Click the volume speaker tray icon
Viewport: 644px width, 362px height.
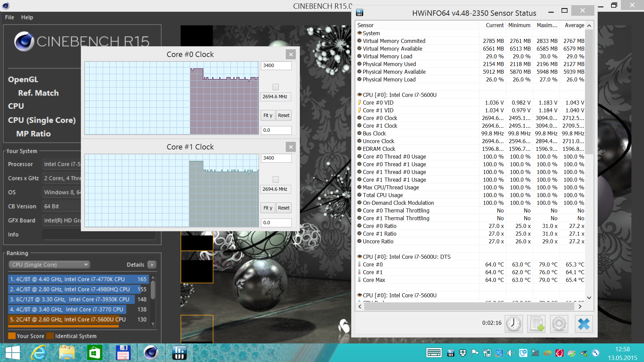tap(511, 353)
